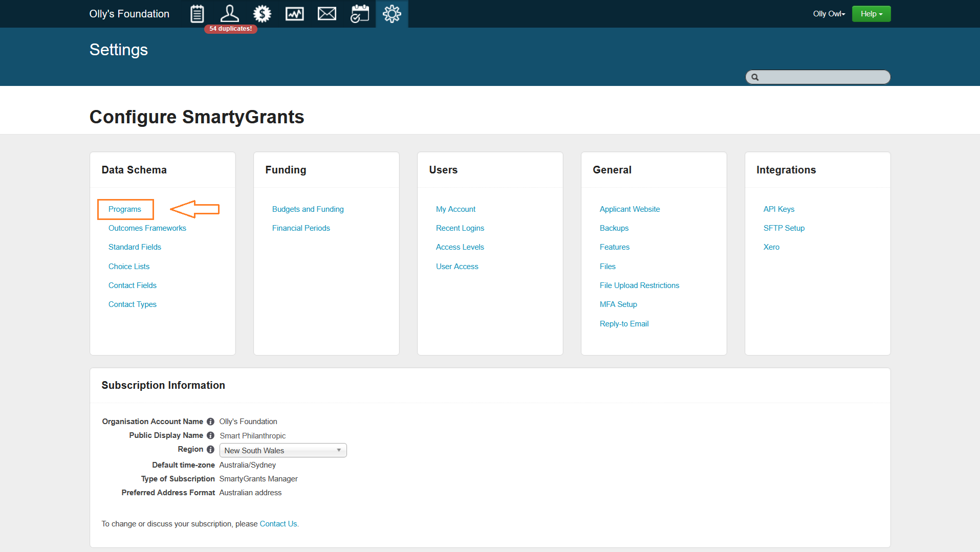This screenshot has height=552, width=980.
Task: Expand the Region dropdown showing New South Wales
Action: coord(283,450)
